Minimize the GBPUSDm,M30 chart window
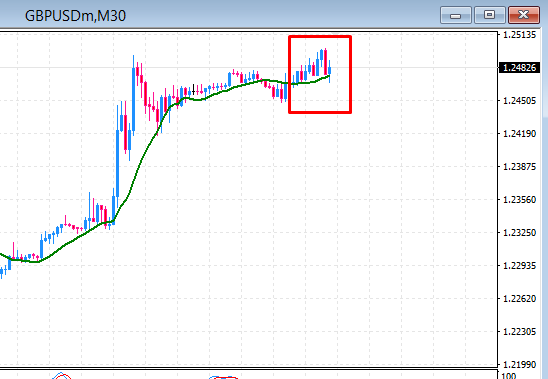Image resolution: width=548 pixels, height=379 pixels. pyautogui.click(x=456, y=15)
